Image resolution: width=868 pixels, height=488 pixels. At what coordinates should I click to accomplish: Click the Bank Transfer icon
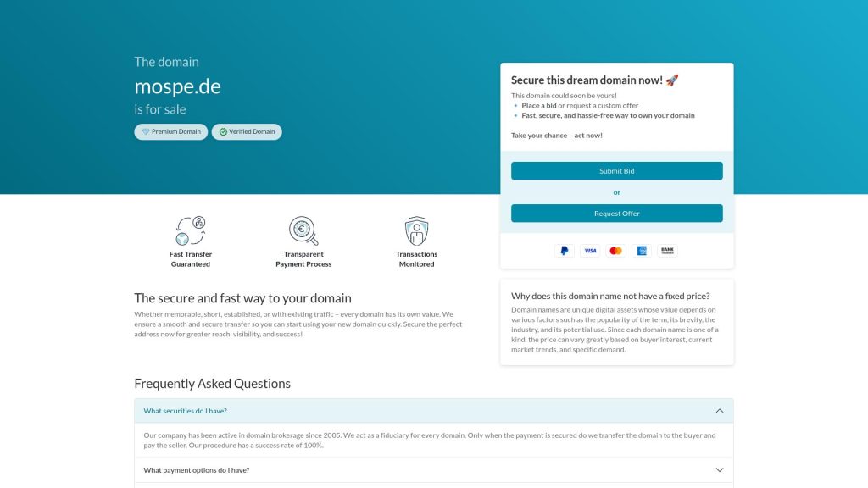(667, 251)
